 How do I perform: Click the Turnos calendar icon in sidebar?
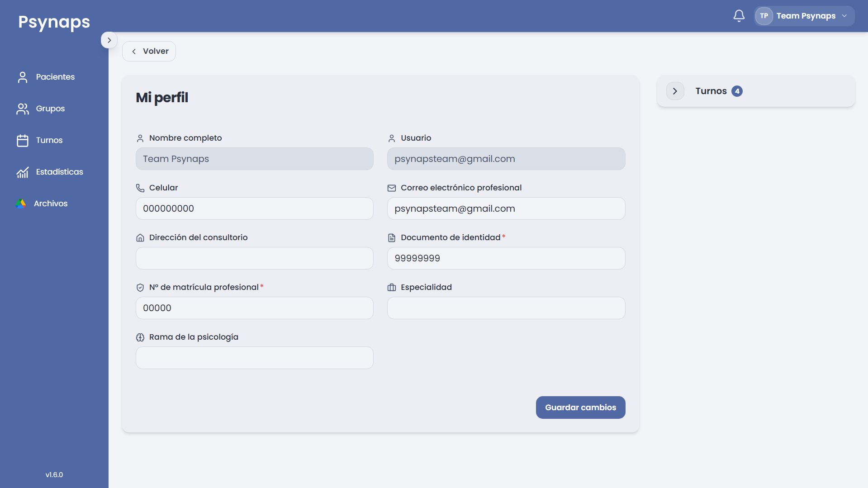tap(23, 141)
